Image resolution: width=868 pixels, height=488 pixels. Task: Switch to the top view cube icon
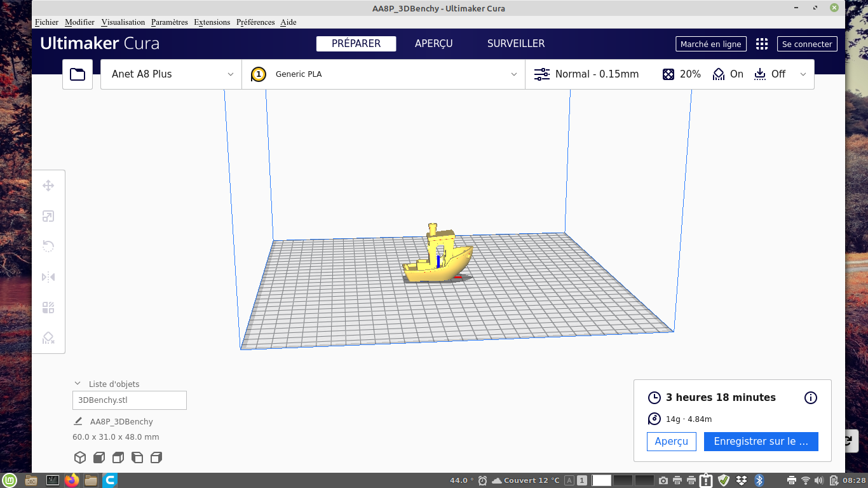click(118, 457)
